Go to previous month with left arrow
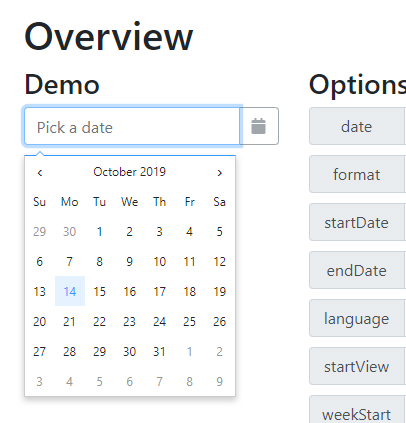This screenshot has height=423, width=406. [40, 172]
